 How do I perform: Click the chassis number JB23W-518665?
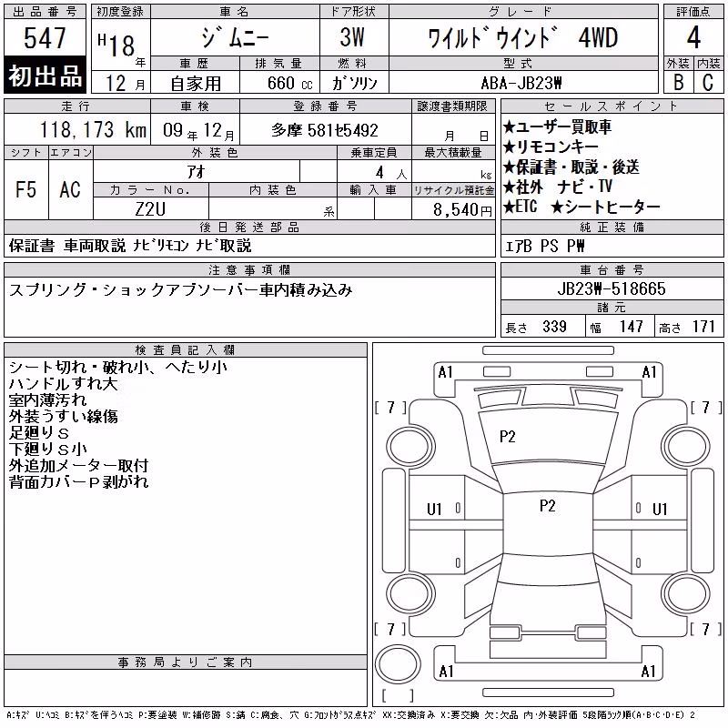[x=612, y=288]
